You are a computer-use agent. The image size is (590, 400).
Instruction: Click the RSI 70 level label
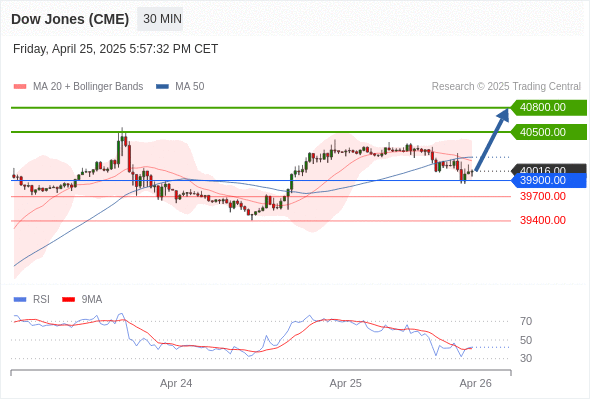(x=526, y=321)
